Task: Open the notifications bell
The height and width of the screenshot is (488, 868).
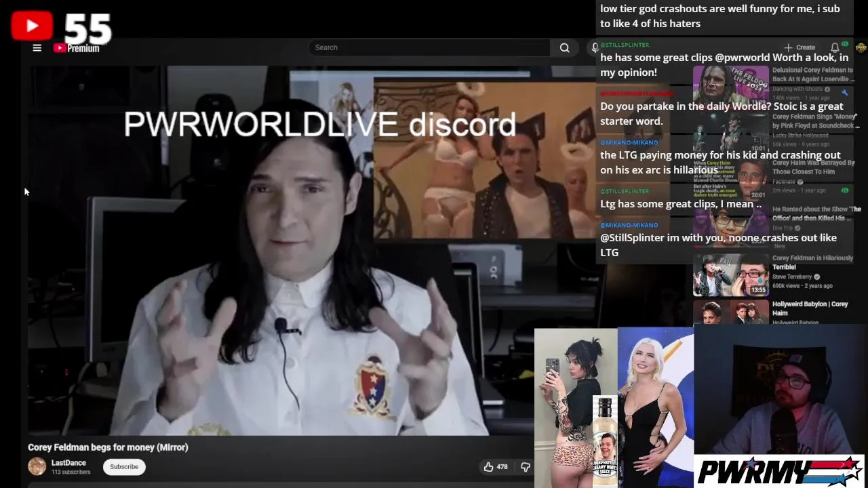Action: 835,47
